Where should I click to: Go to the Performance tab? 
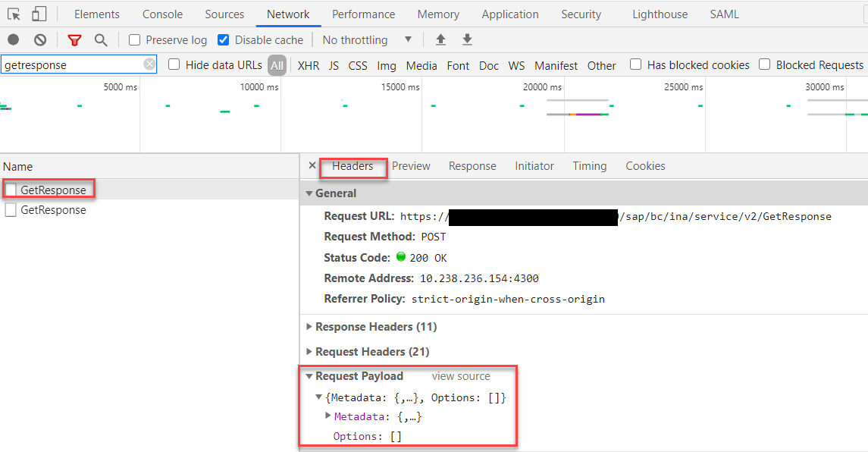click(363, 14)
